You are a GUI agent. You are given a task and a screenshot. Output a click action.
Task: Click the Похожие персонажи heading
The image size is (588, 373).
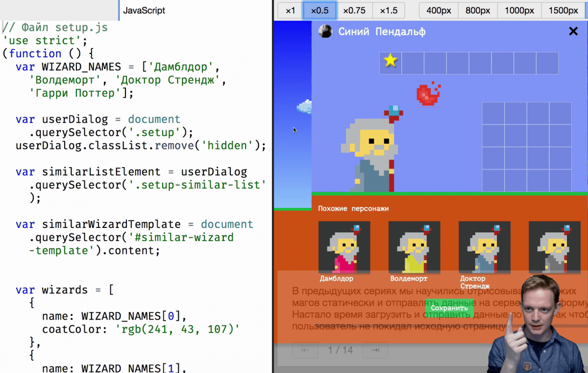click(353, 209)
